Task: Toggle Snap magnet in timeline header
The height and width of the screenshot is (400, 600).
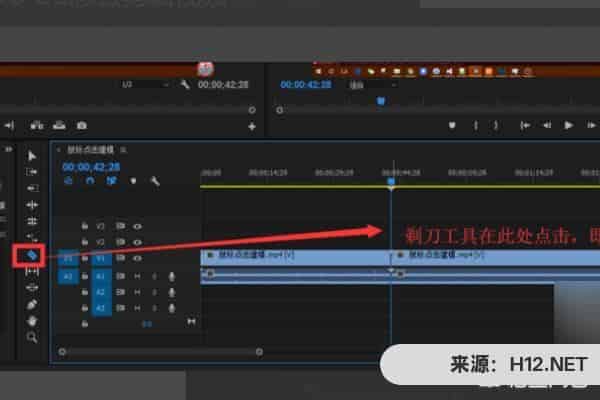Action: point(90,181)
